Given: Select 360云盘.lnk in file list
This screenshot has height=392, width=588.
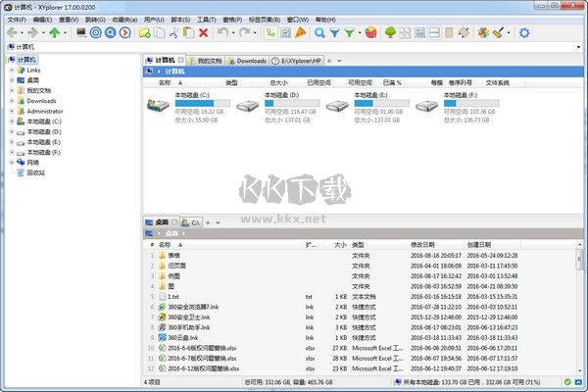Looking at the screenshot, I should point(183,337).
